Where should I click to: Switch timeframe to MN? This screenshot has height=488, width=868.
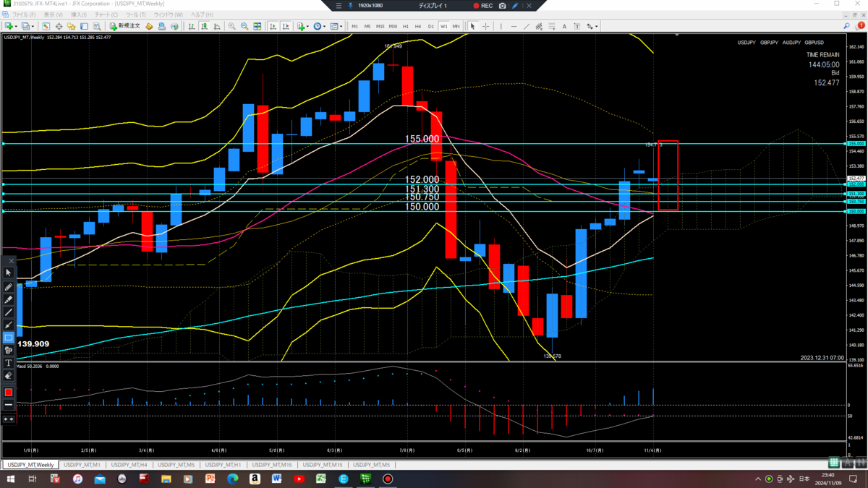(456, 26)
